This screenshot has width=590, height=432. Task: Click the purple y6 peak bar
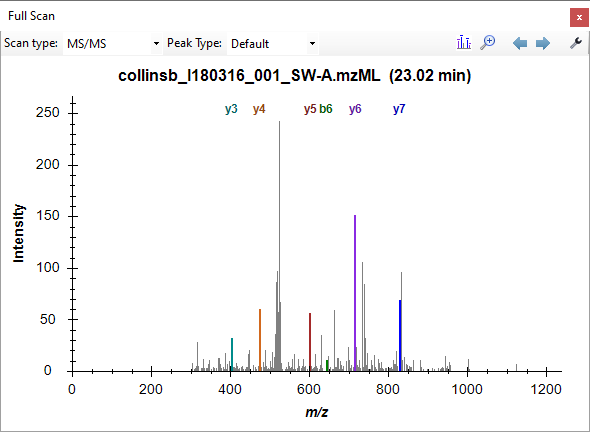[x=355, y=293]
